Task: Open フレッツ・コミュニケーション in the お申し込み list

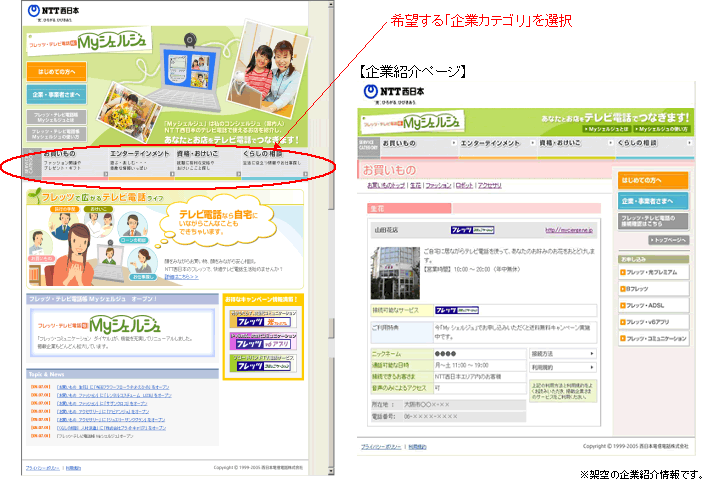Action: (x=654, y=339)
